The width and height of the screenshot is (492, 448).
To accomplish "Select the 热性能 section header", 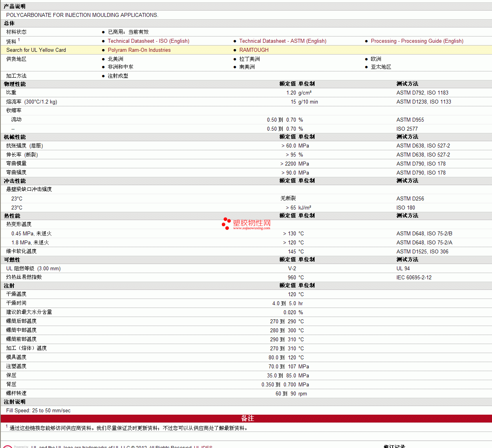I will coord(12,216).
